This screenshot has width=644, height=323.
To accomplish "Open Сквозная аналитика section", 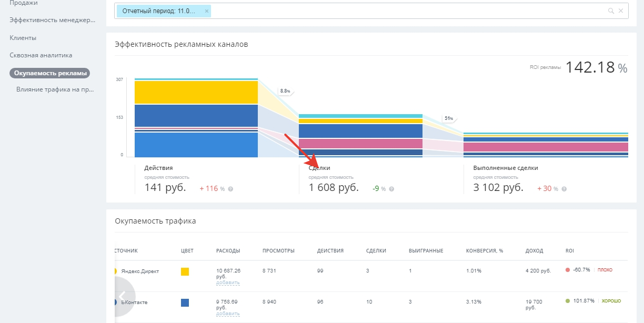I will click(x=41, y=55).
